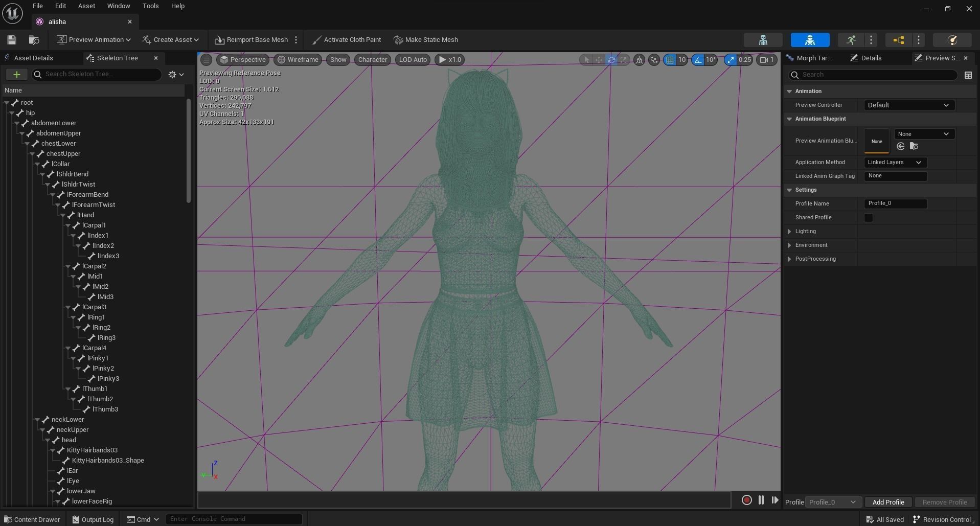Open property matrix grid icon in Preview Settings
This screenshot has width=980, height=526.
click(968, 75)
